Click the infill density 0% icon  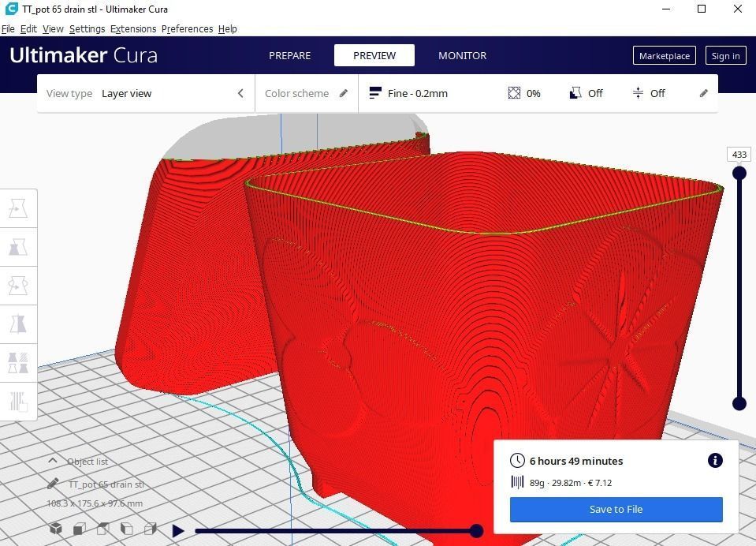pos(515,92)
